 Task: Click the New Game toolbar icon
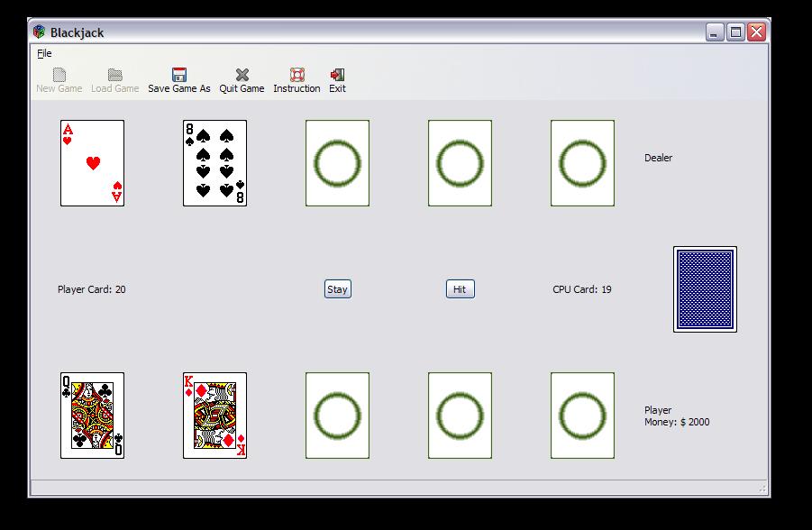[x=59, y=75]
